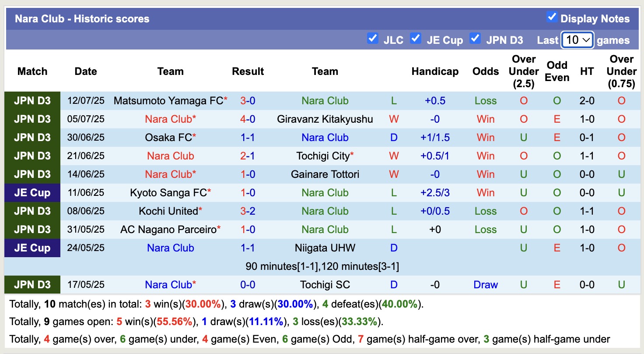Open AC Nagano Parceiro team page
Image resolution: width=644 pixels, height=354 pixels.
click(168, 230)
